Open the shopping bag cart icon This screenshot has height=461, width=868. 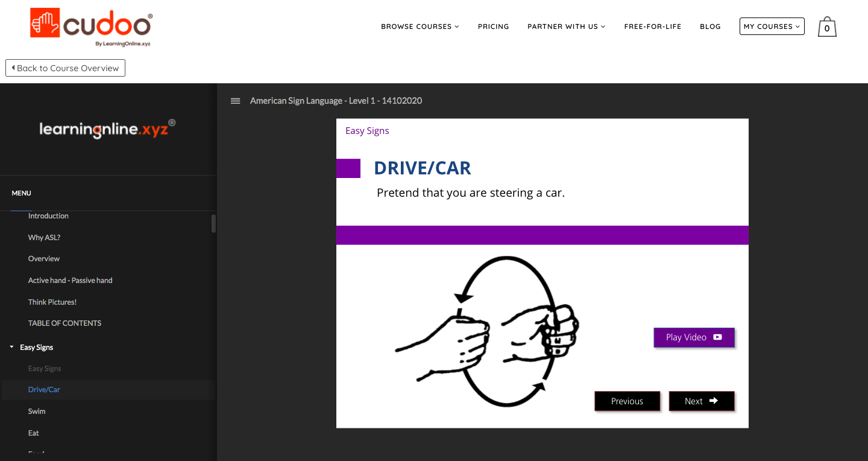(827, 27)
